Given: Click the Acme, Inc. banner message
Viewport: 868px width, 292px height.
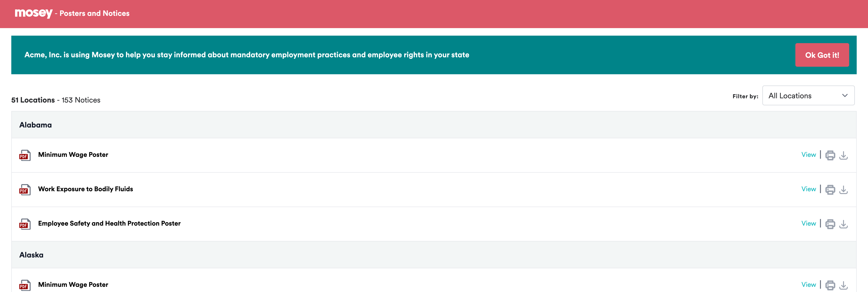Looking at the screenshot, I should coord(247,55).
